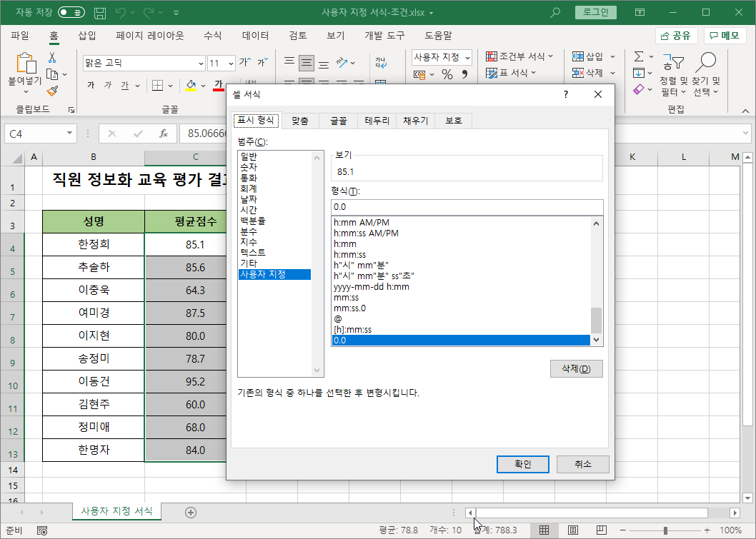Click the 공유 share button
The width and height of the screenshot is (756, 539).
click(x=676, y=36)
